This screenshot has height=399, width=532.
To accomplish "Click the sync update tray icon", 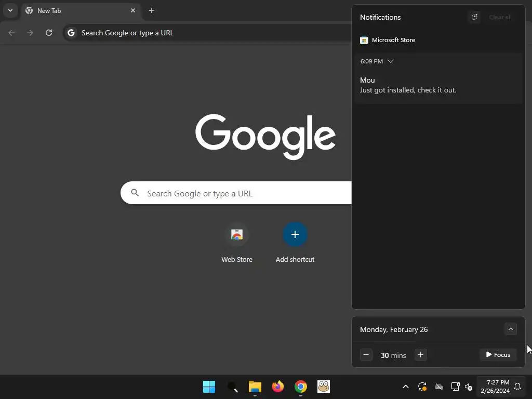I will (x=422, y=387).
